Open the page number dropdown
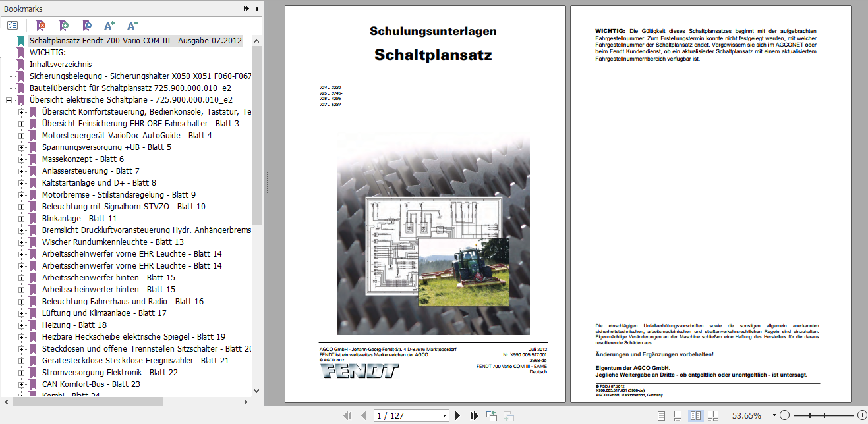 [x=445, y=415]
